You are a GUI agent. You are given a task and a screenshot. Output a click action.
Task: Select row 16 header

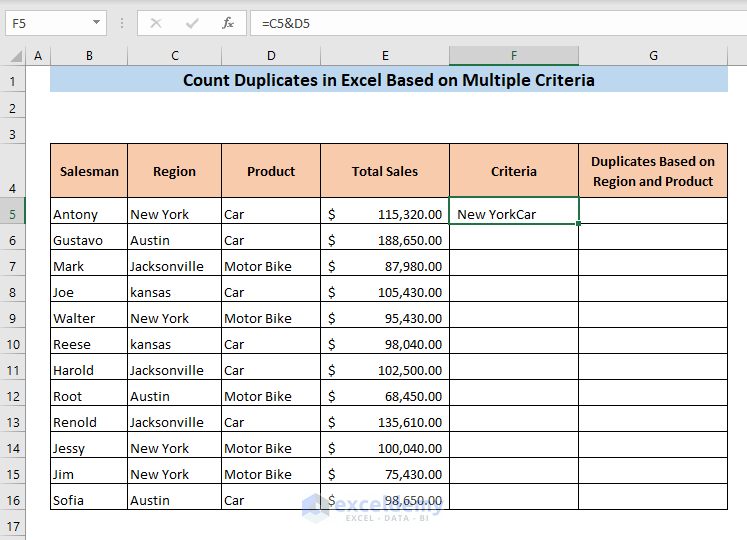click(x=13, y=500)
